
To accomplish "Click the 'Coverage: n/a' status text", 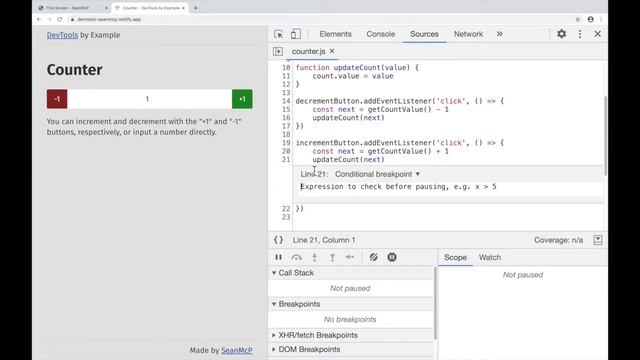I will tap(558, 240).
